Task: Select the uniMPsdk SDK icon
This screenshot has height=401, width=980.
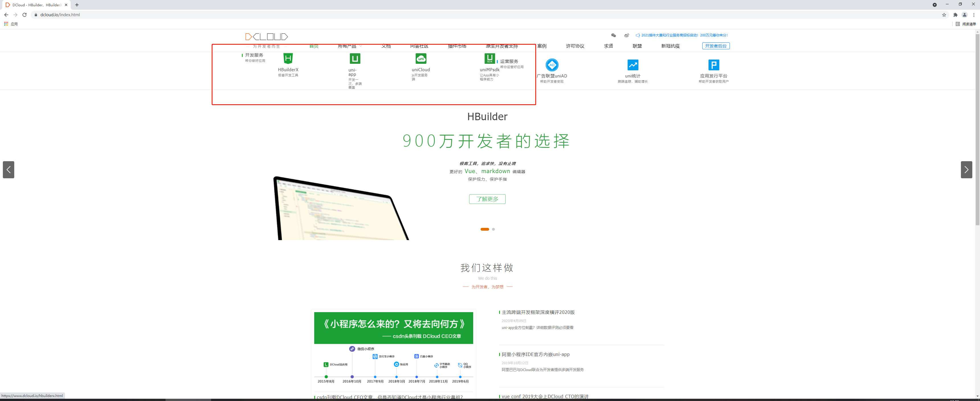Action: coord(489,58)
